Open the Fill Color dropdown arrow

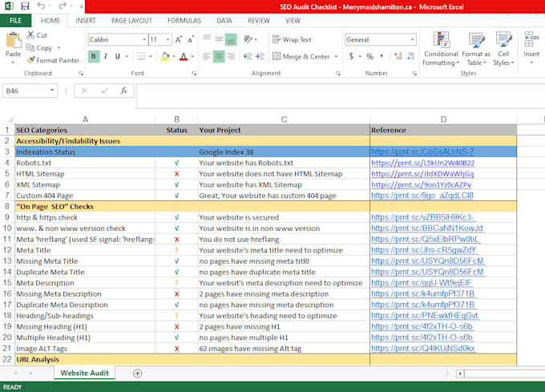(174, 56)
